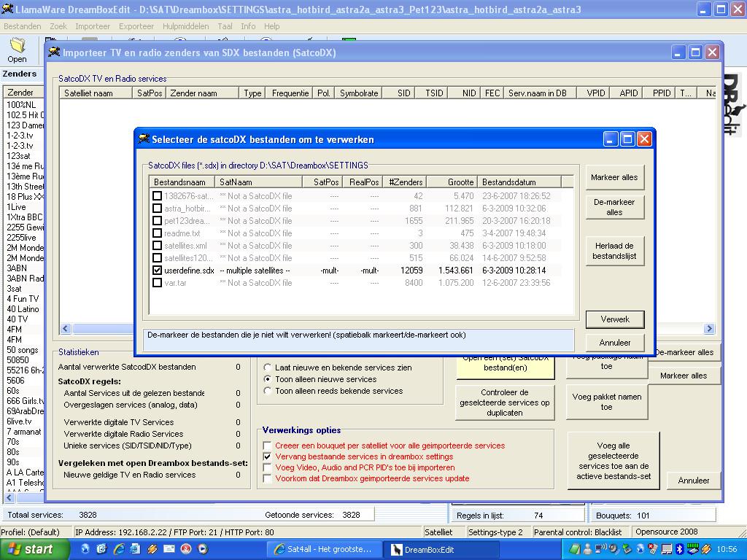This screenshot has width=747, height=560.
Task: Click Voeg alle geselecteerde services toe button
Action: pos(613,461)
